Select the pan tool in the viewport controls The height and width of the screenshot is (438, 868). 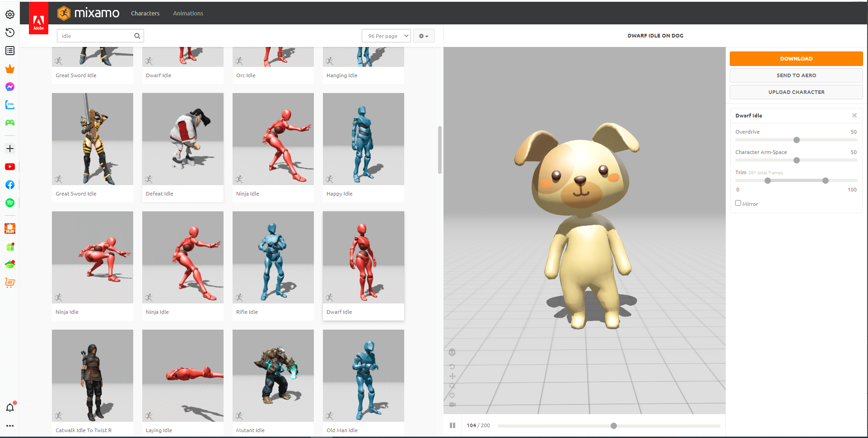453,376
